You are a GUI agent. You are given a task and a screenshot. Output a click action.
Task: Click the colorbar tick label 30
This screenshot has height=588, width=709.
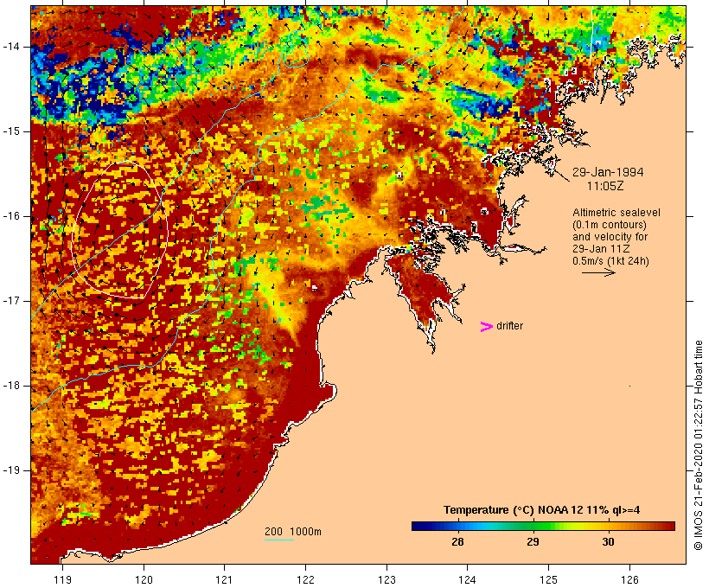(x=608, y=541)
